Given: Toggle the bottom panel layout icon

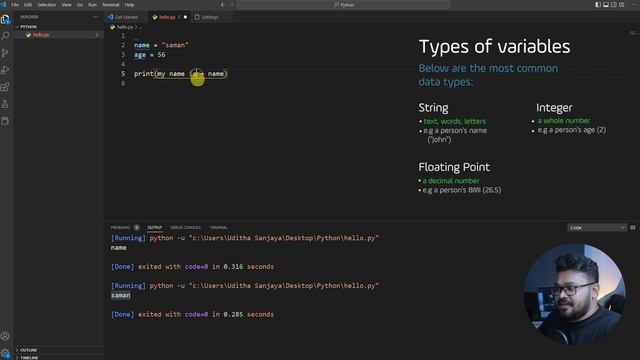Looking at the screenshot, I should point(606,4).
